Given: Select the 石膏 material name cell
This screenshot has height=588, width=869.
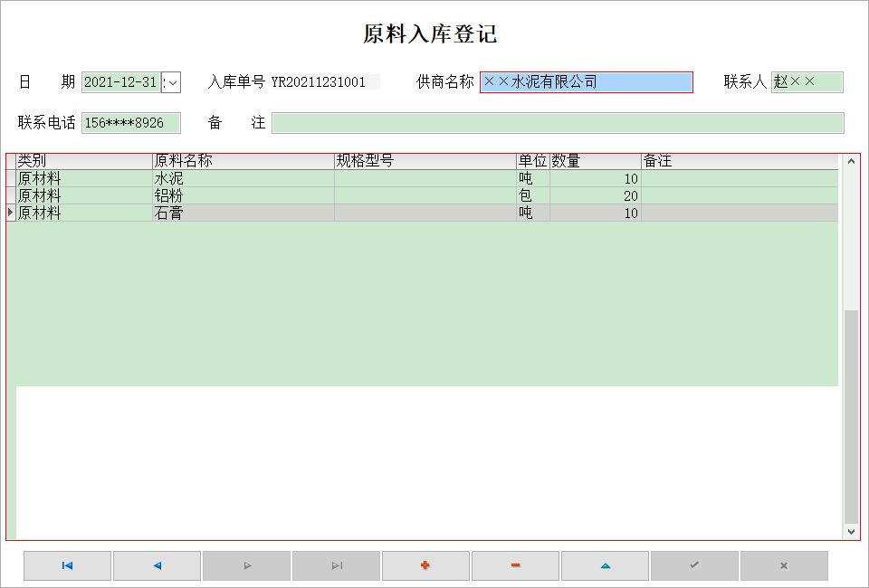Looking at the screenshot, I should 244,213.
